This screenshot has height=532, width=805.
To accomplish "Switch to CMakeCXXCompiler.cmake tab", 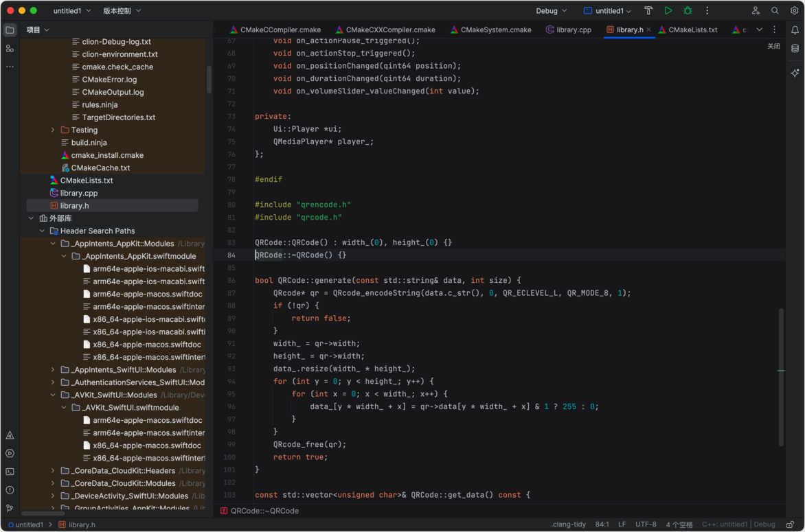I will pos(385,30).
